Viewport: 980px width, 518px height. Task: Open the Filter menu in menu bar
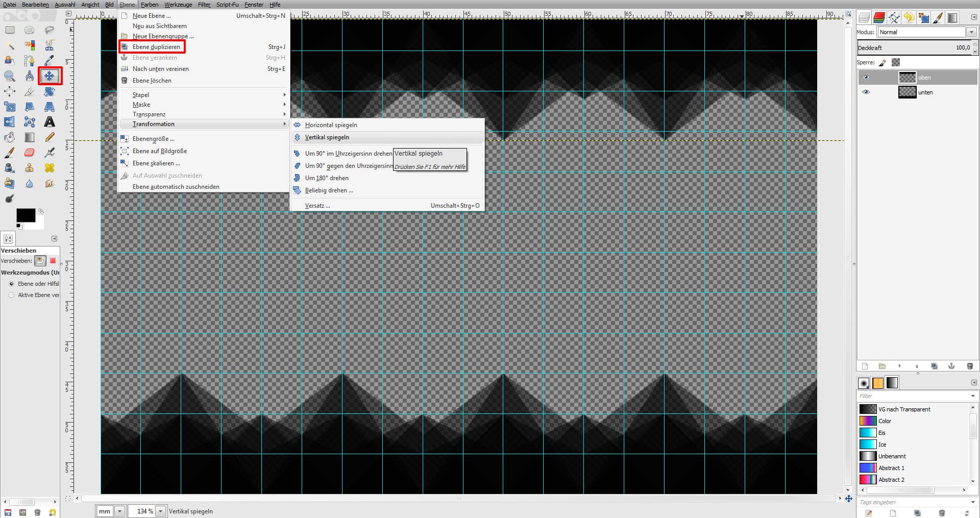204,5
